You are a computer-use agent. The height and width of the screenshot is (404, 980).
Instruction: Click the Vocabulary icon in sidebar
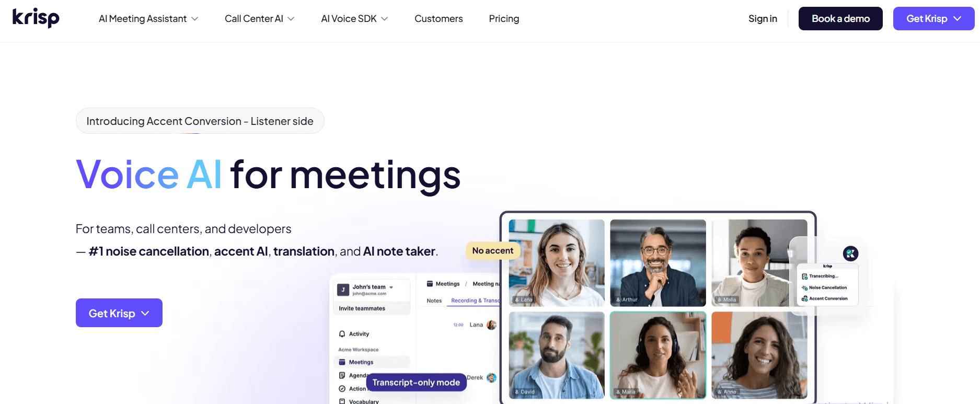(342, 401)
